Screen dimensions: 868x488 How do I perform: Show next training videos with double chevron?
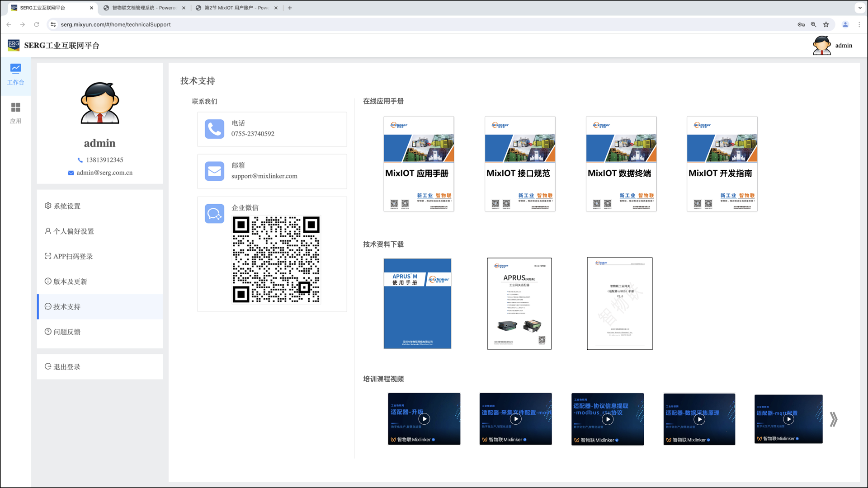834,419
